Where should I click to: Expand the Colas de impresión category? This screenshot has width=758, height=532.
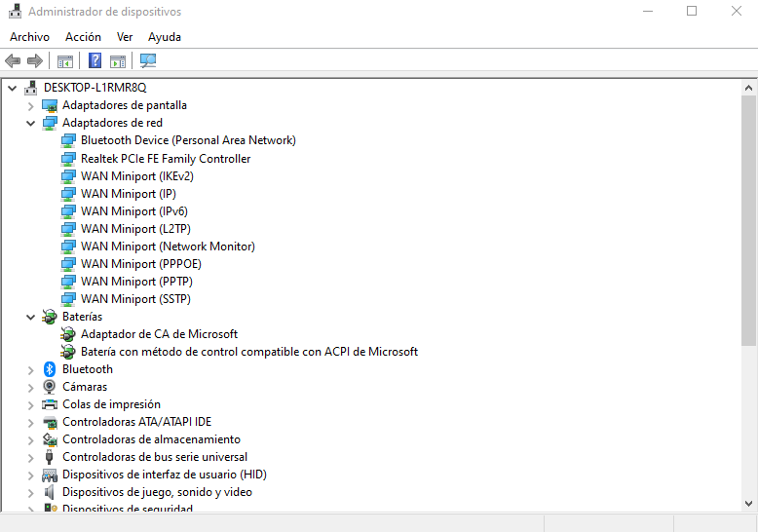(x=31, y=404)
